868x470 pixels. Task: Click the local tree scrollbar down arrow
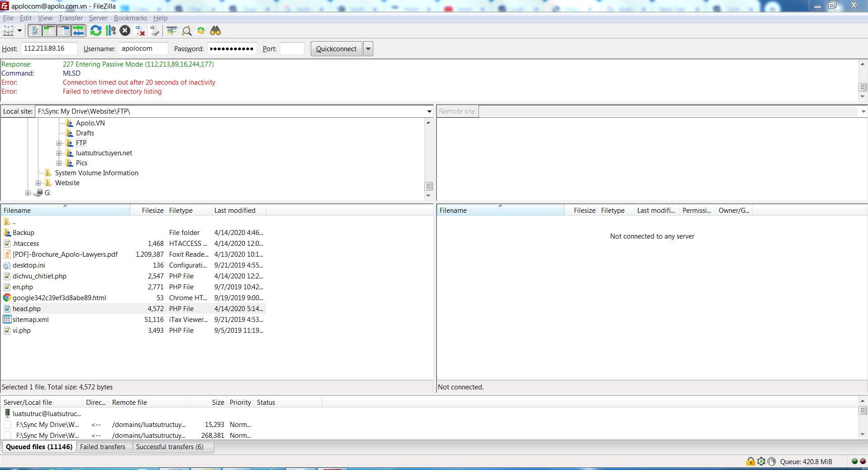[429, 196]
